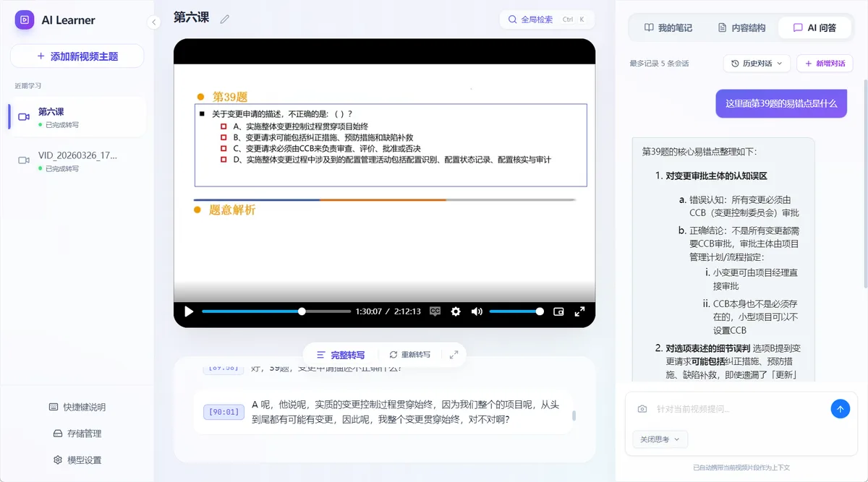The height and width of the screenshot is (482, 868).
Task: Click the 1:30:07 / 2:12:13 time display
Action: [x=388, y=311]
